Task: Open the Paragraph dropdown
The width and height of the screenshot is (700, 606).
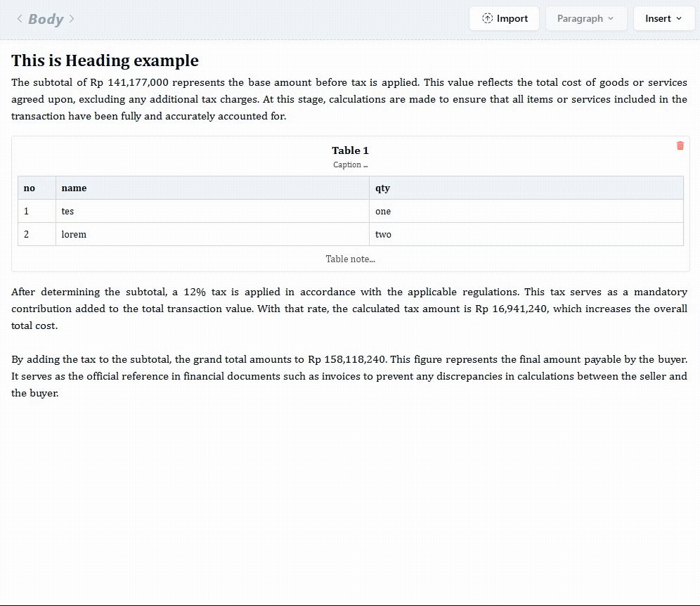Action: point(585,19)
